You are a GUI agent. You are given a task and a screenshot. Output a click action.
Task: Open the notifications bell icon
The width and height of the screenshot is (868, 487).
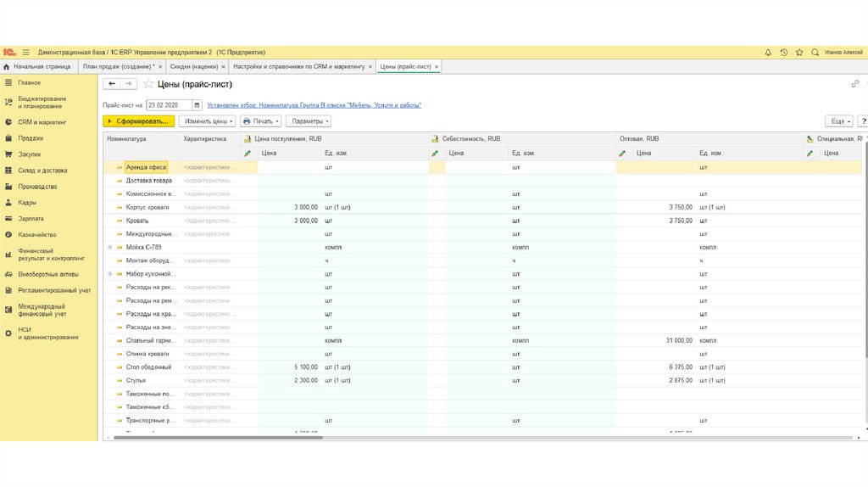(x=768, y=53)
